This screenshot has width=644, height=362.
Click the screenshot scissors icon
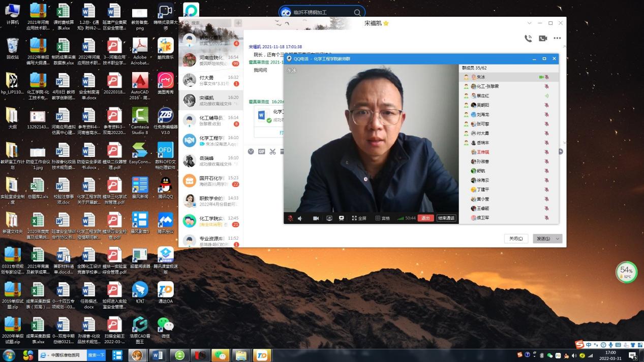coord(272,151)
